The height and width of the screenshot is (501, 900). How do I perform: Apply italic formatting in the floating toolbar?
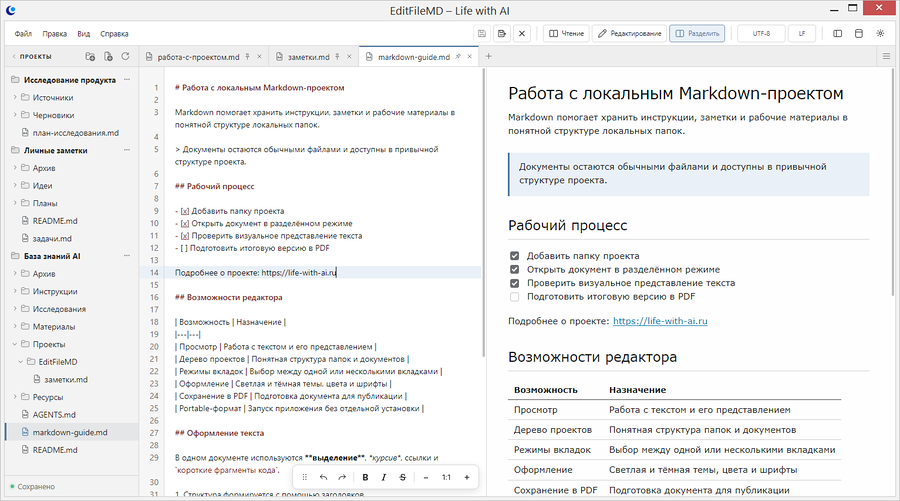tap(383, 477)
